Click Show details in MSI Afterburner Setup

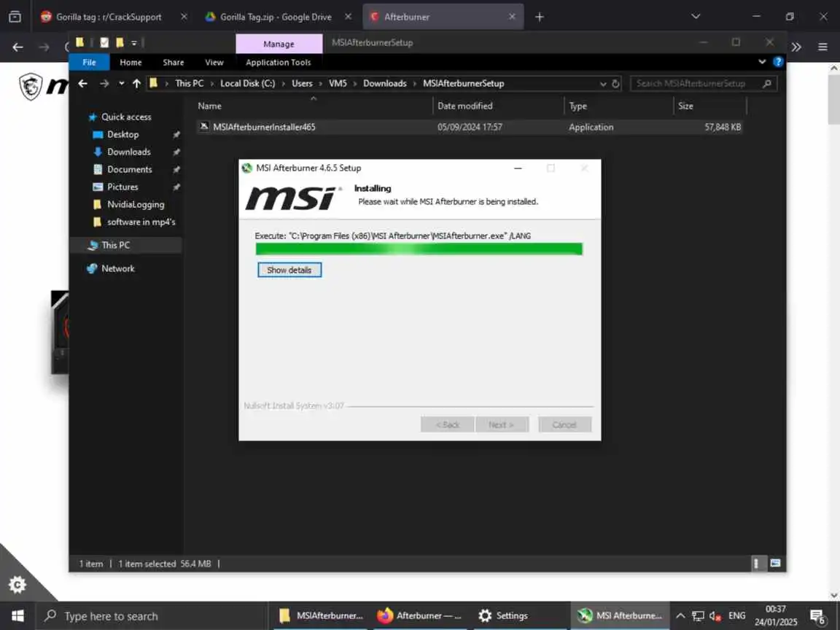[289, 270]
